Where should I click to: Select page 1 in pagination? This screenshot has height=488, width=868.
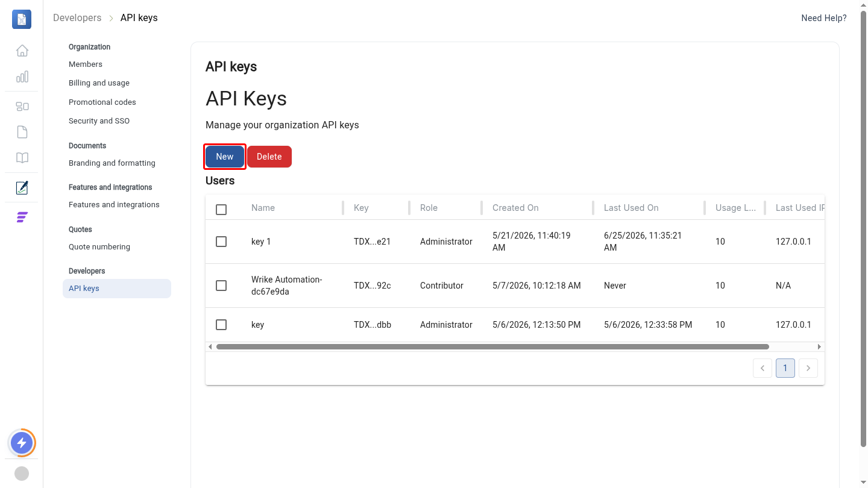point(785,368)
